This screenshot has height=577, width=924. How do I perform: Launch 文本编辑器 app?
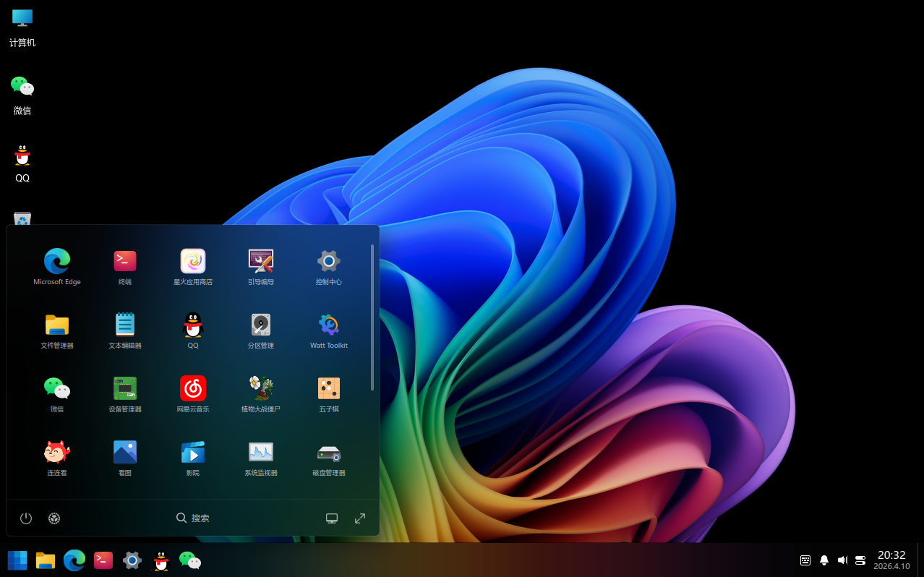(125, 330)
